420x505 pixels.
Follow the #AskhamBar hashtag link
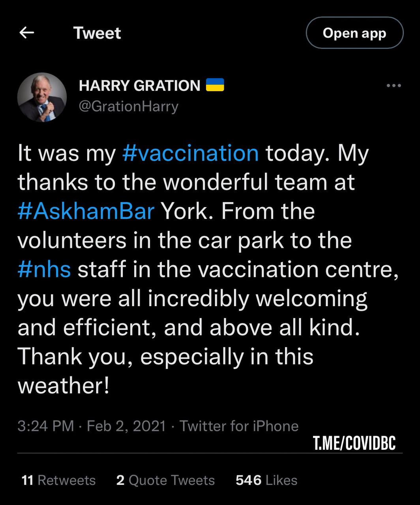point(86,211)
